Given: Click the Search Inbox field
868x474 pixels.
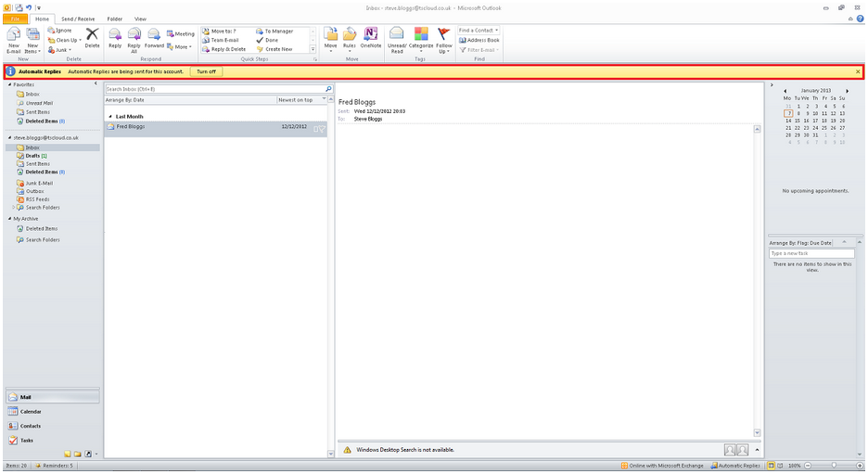Looking at the screenshot, I should pos(215,89).
